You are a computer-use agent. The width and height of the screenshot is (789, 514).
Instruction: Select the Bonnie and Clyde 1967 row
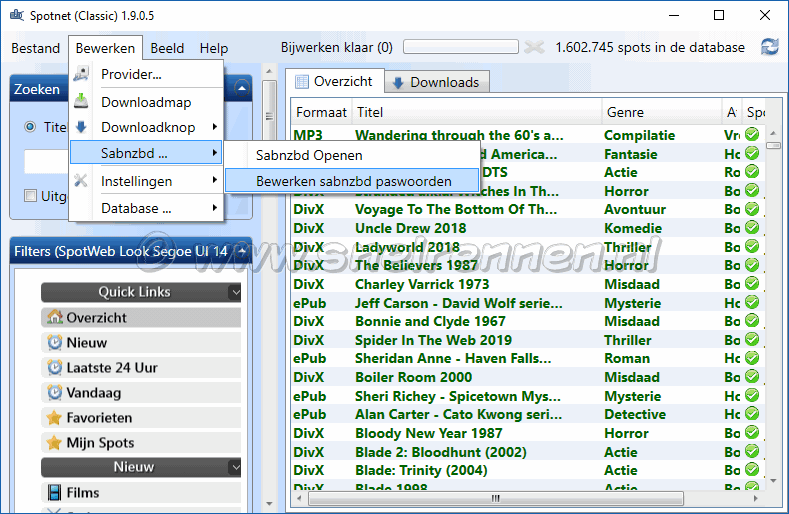tap(526, 321)
